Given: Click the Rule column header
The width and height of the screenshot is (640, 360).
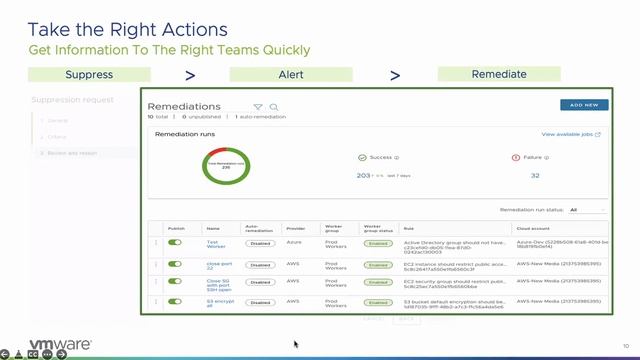Looking at the screenshot, I should click(x=409, y=229).
